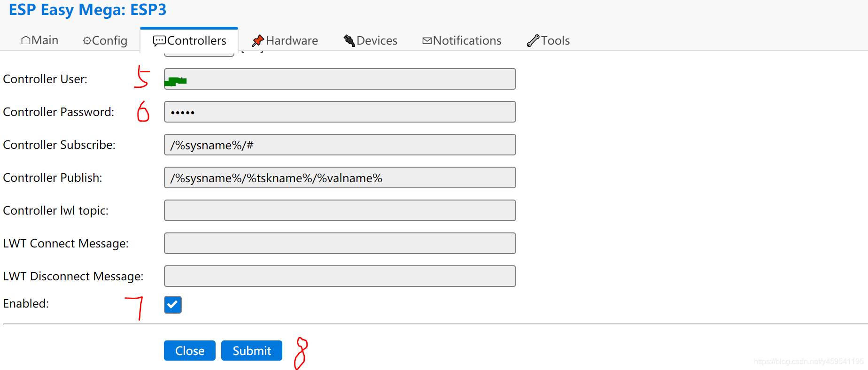Select the Controllers tab

[189, 40]
